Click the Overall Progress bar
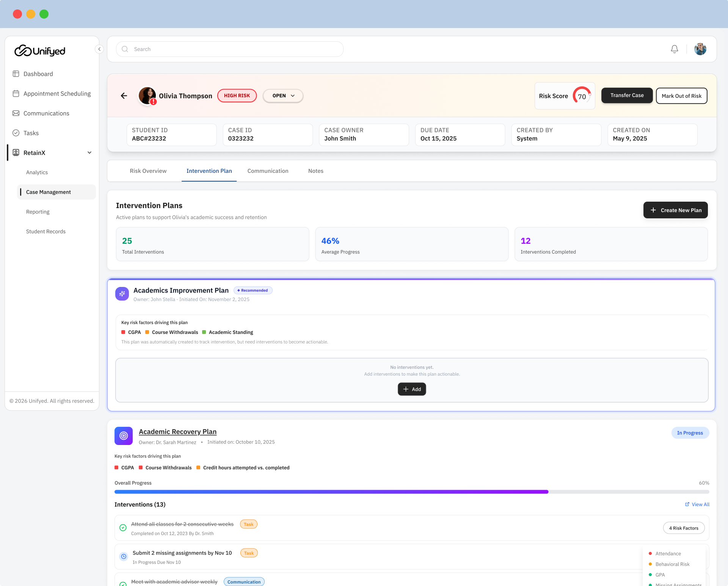The width and height of the screenshot is (728, 586). pyautogui.click(x=412, y=492)
